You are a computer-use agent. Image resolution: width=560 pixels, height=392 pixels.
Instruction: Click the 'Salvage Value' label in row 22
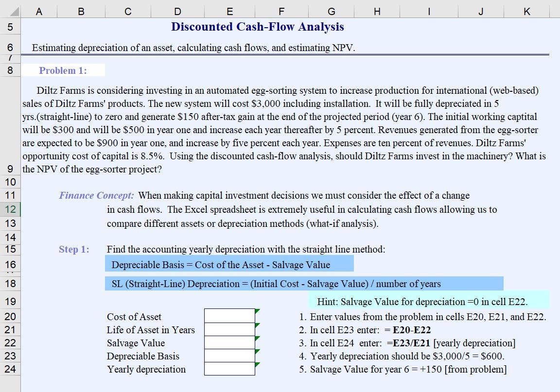(136, 343)
